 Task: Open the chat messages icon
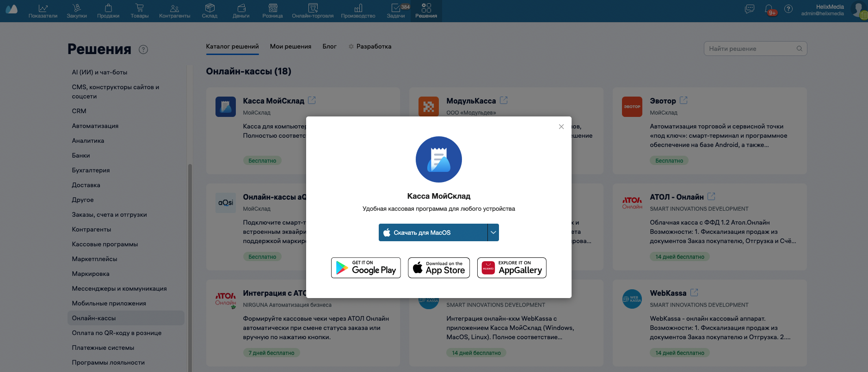[750, 9]
